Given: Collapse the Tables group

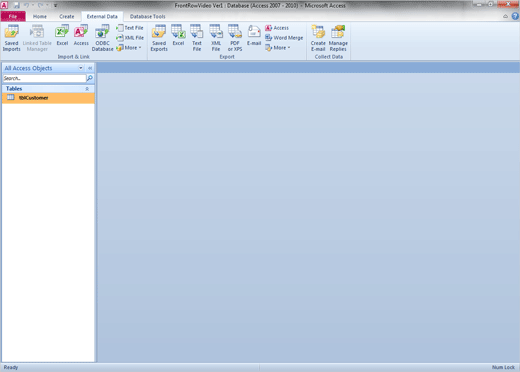Looking at the screenshot, I should [87, 89].
